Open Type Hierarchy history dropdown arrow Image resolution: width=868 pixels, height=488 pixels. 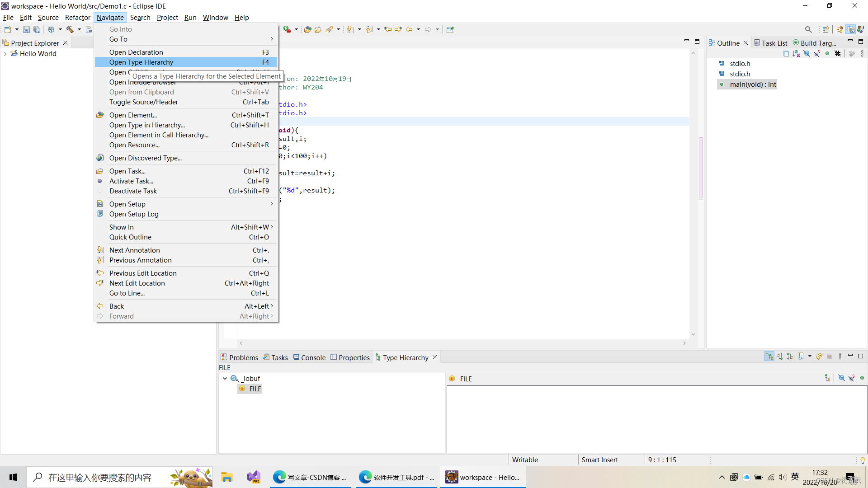click(810, 357)
